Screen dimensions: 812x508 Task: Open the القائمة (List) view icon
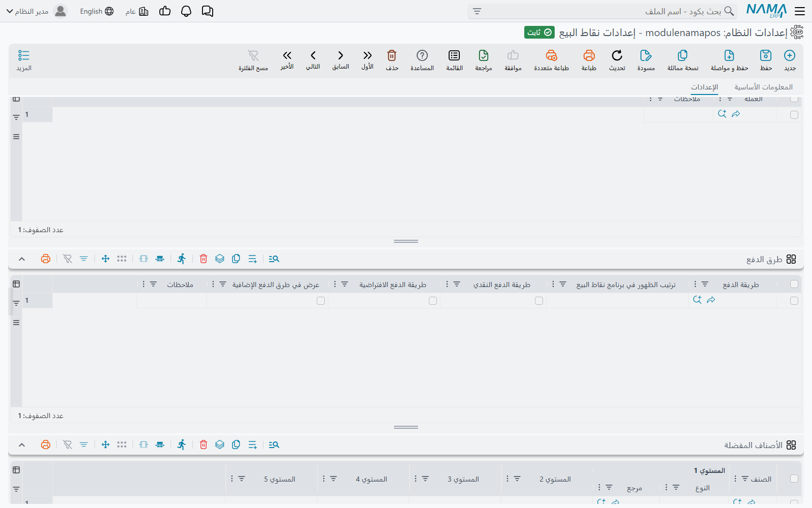(x=454, y=55)
